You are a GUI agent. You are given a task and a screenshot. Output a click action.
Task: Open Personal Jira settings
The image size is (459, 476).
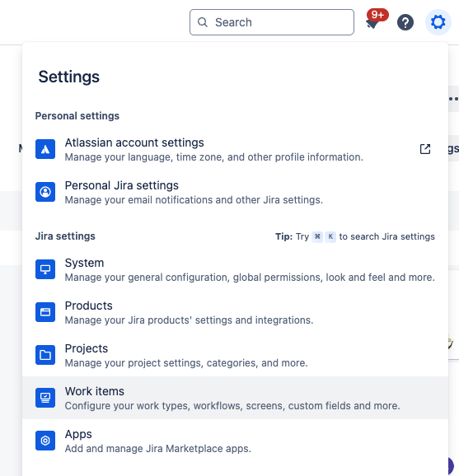(235, 192)
